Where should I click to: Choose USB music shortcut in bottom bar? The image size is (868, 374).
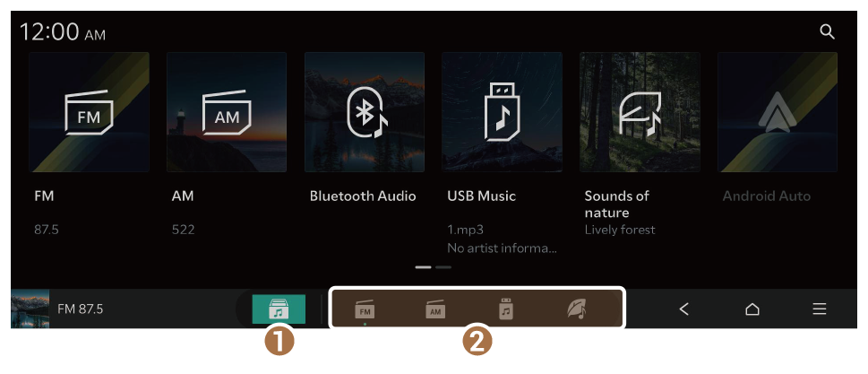coord(506,309)
